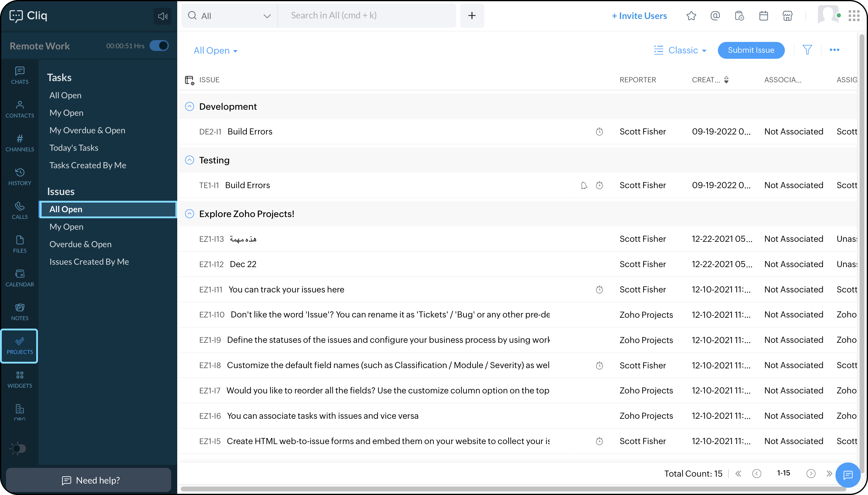Open mentions via the @ icon
Viewport: 868px width, 495px height.
pyautogui.click(x=715, y=16)
